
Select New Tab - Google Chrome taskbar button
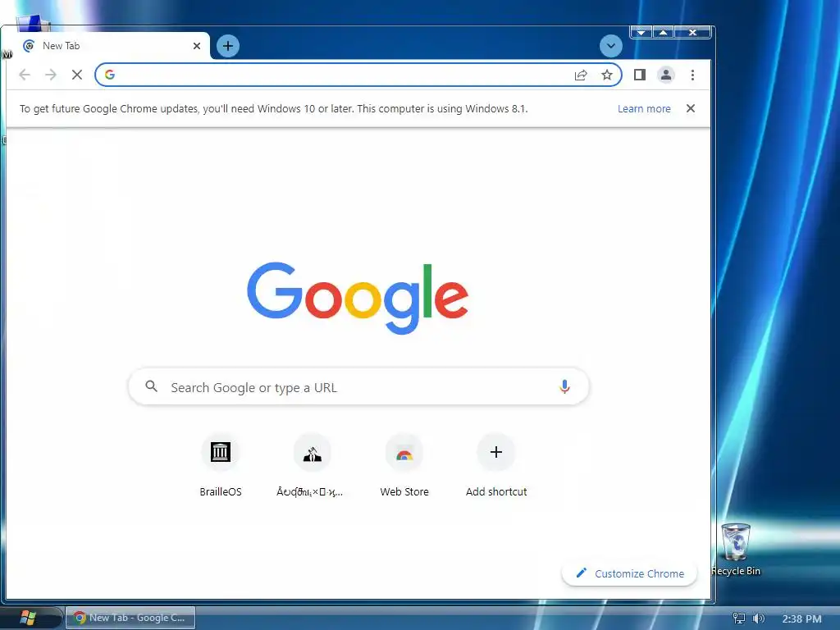point(130,618)
